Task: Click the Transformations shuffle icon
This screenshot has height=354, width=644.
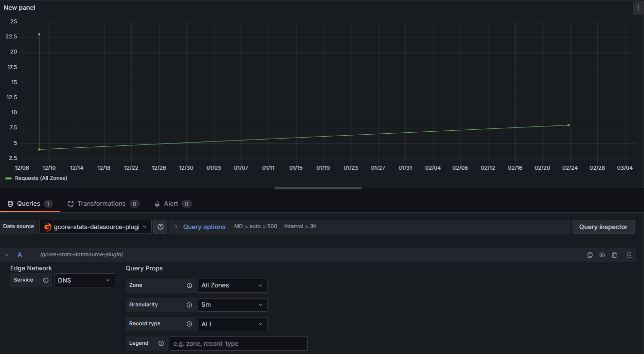Action: point(71,203)
